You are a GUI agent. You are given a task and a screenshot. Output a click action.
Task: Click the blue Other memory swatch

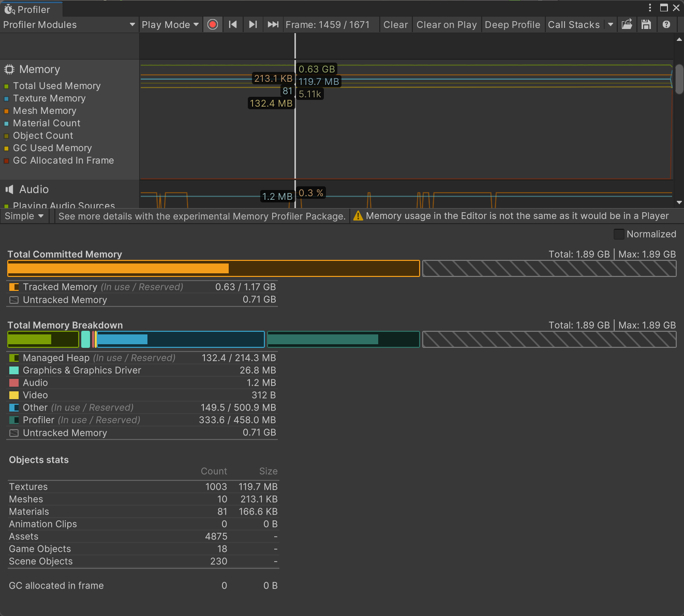pos(14,407)
